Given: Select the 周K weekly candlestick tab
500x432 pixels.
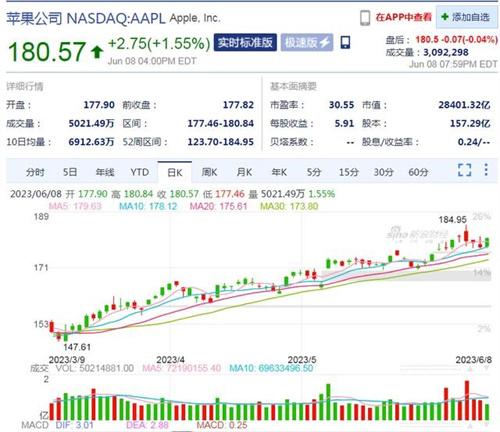Looking at the screenshot, I should point(209,172).
